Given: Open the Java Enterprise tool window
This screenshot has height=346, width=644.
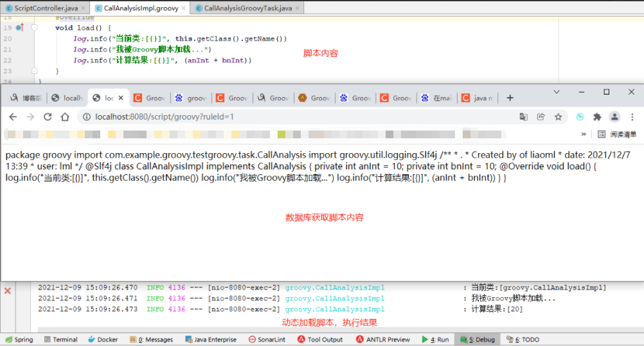Looking at the screenshot, I should 211,340.
